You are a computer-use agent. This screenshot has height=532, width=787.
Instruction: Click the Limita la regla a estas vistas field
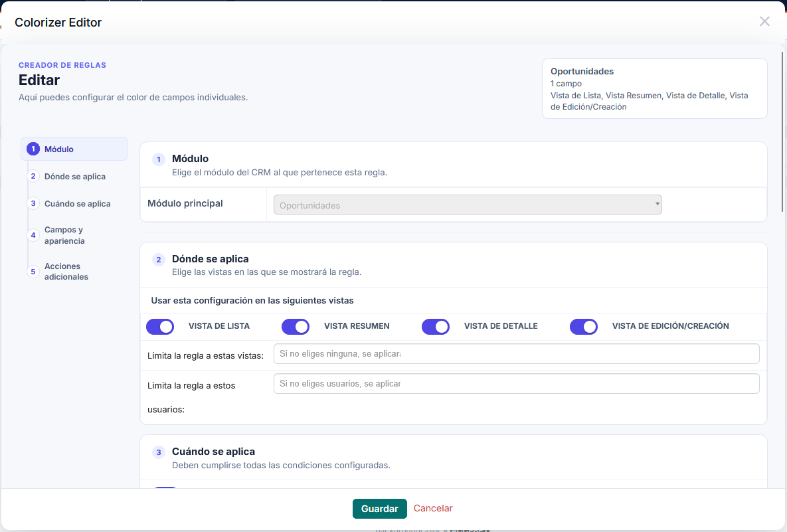[516, 354]
